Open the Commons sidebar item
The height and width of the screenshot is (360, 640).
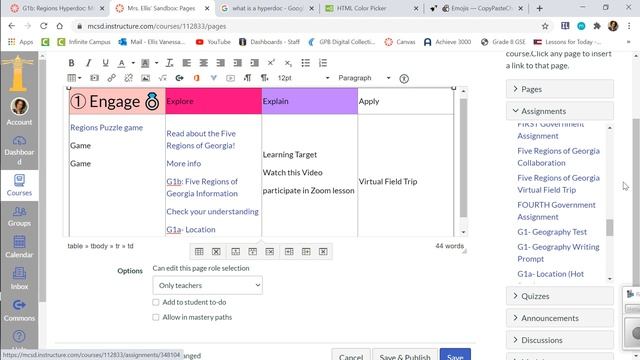(x=19, y=310)
